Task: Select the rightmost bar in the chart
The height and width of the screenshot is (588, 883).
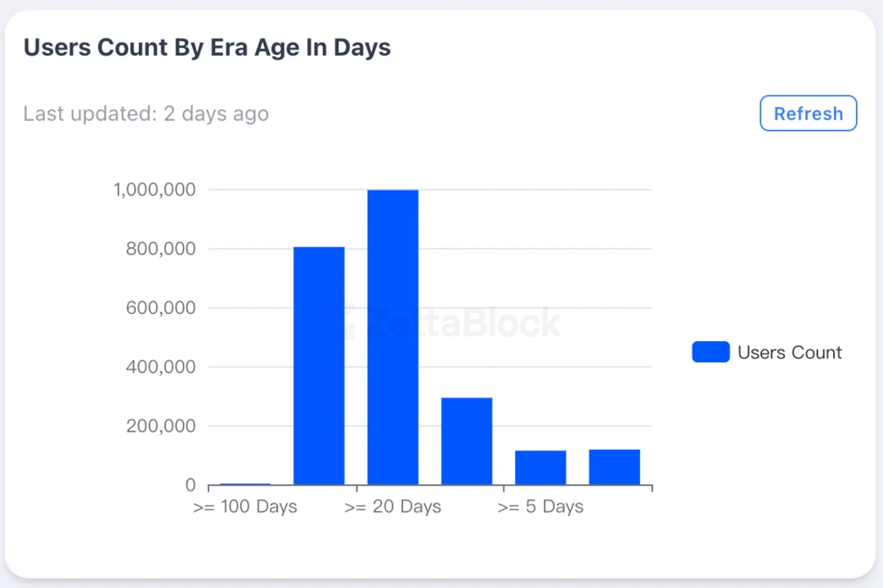Action: click(x=614, y=466)
